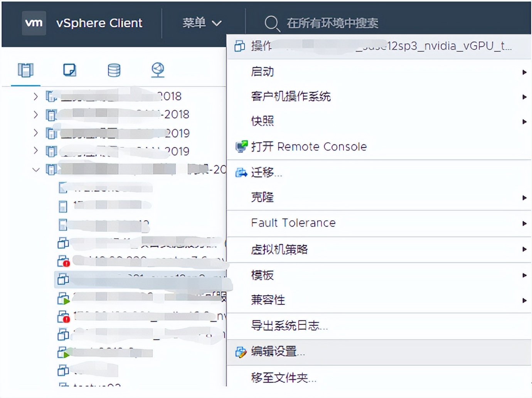Open the 快照 snapshot submenu
This screenshot has height=398, width=532.
click(x=379, y=121)
